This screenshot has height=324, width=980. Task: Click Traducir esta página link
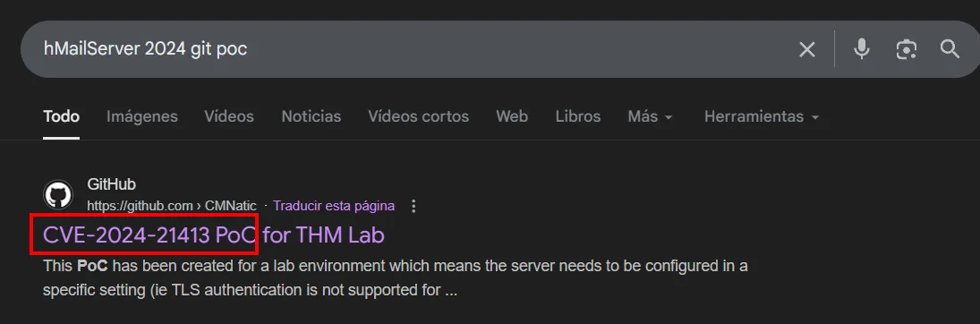coord(334,206)
